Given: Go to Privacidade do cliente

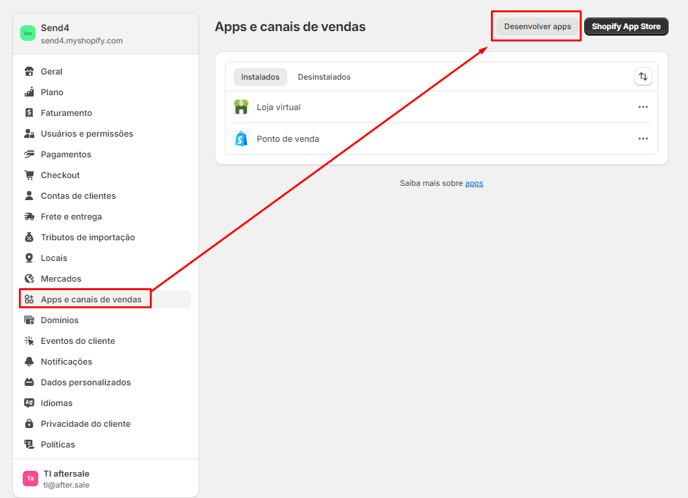Looking at the screenshot, I should pyautogui.click(x=105, y=424).
